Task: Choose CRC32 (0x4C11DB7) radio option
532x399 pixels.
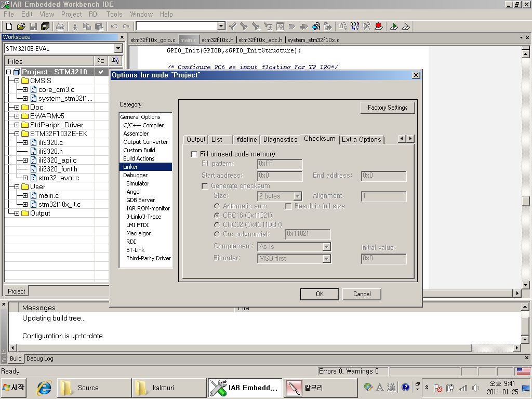Action: pos(217,224)
